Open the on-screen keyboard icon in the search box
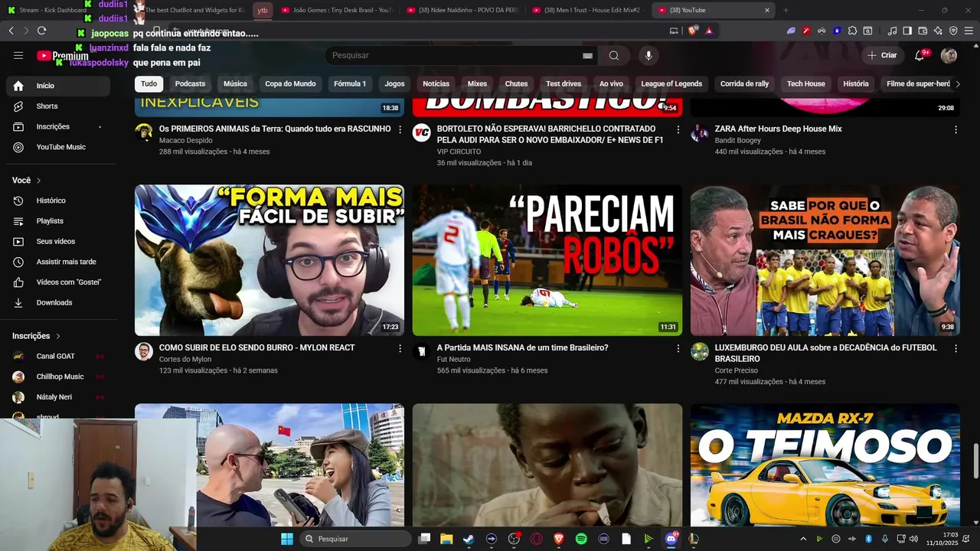Image resolution: width=980 pixels, height=551 pixels. coord(587,56)
